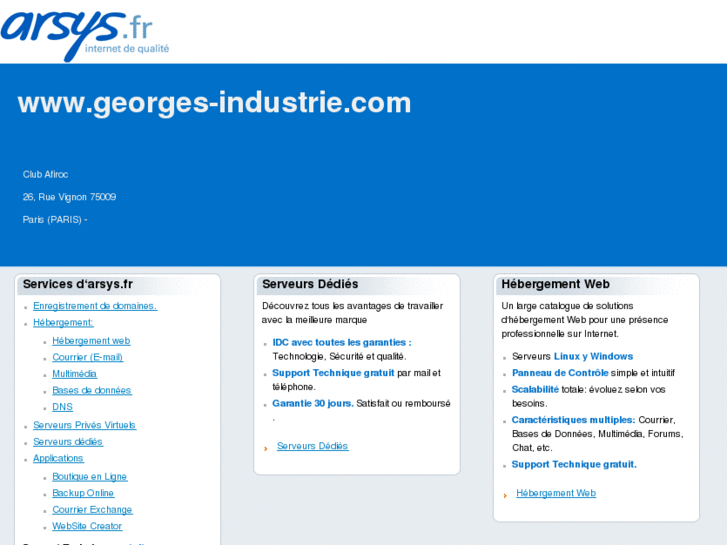Follow the Serveurs Dédiés link with orange arrow

tap(312, 446)
